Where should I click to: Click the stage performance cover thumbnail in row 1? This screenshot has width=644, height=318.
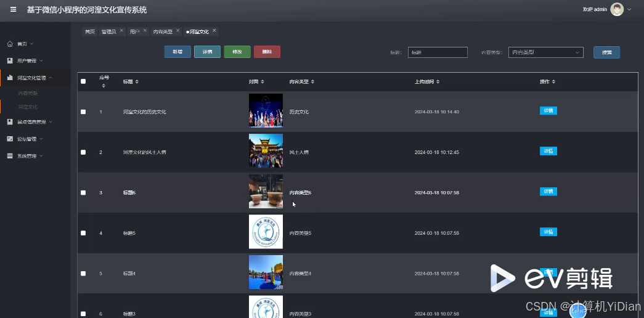[266, 110]
